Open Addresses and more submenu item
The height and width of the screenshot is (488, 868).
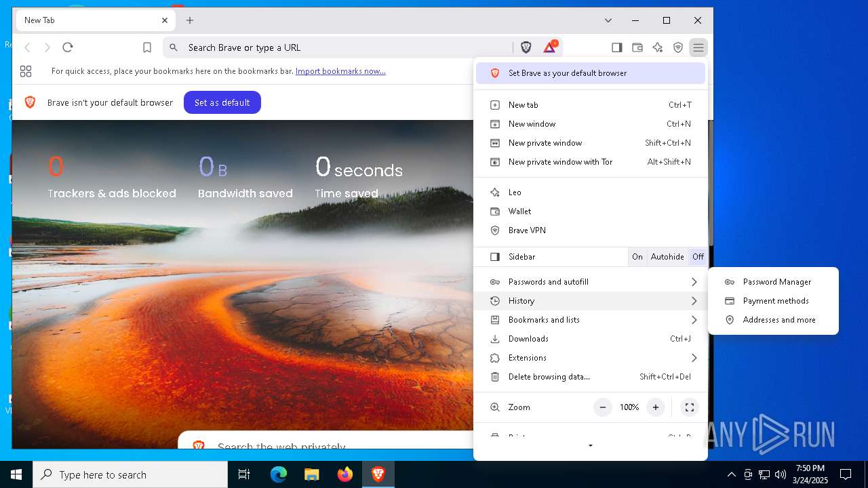click(773, 320)
